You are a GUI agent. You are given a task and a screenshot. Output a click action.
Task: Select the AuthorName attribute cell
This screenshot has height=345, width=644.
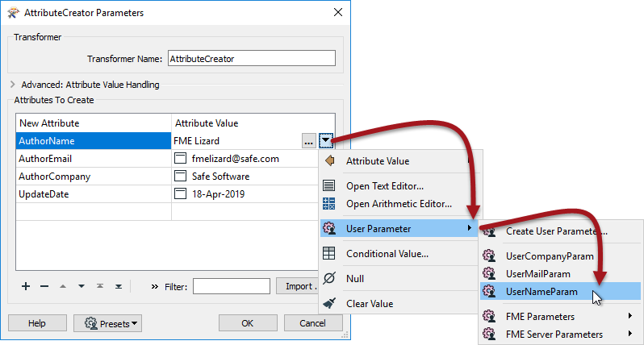94,141
